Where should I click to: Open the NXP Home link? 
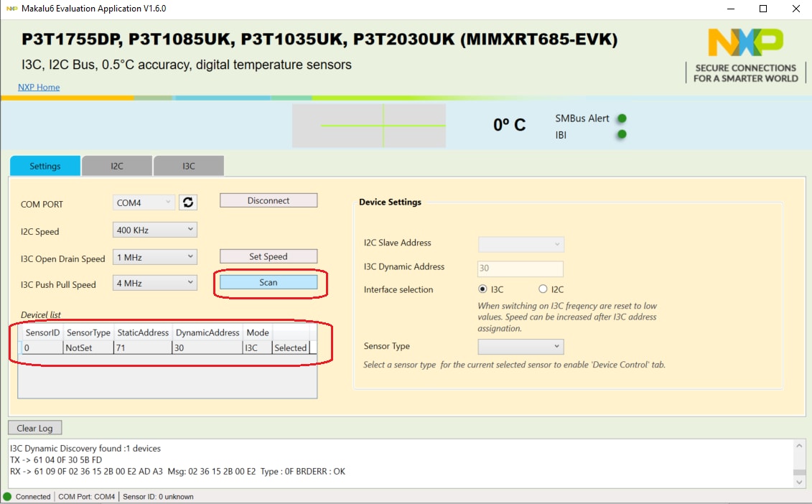[39, 87]
